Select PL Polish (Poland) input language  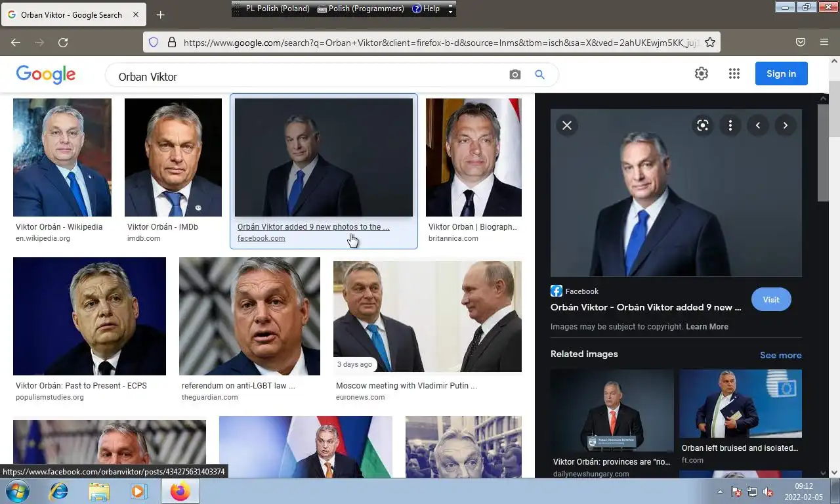click(x=277, y=9)
